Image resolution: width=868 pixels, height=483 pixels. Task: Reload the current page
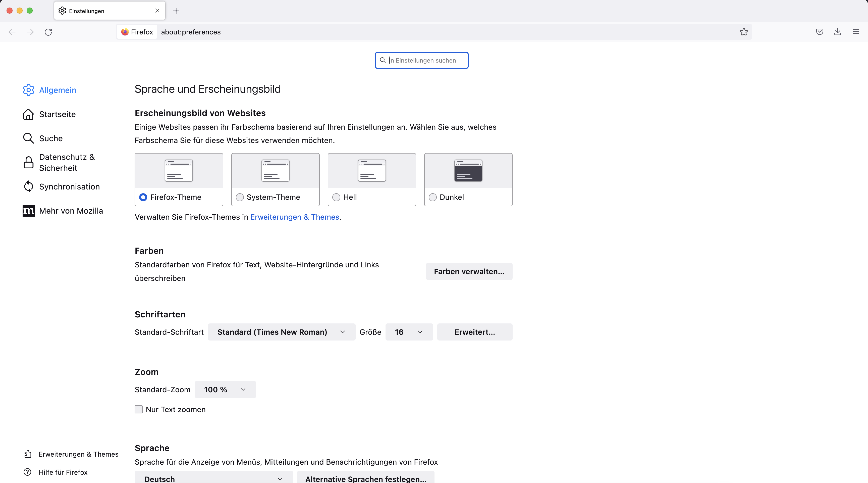point(48,32)
